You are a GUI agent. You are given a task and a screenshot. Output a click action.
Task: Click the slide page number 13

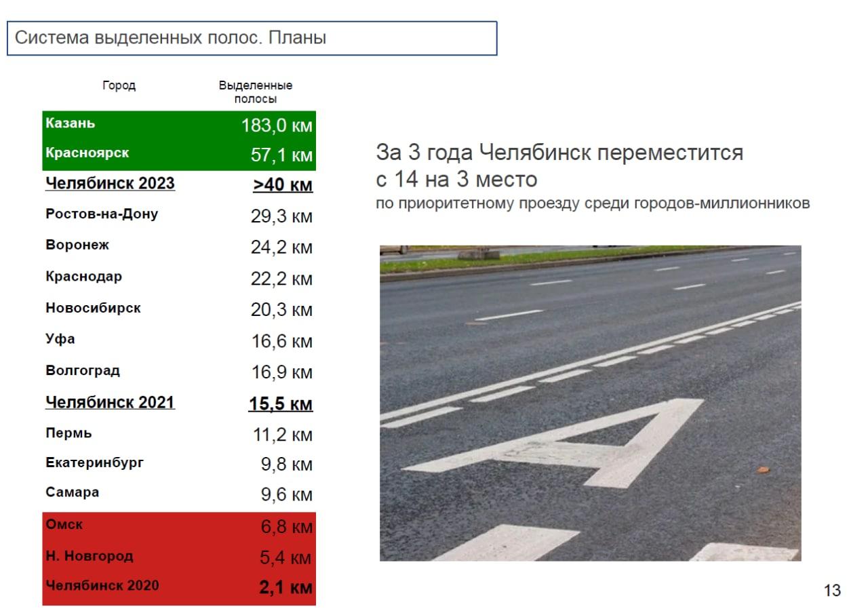(832, 591)
